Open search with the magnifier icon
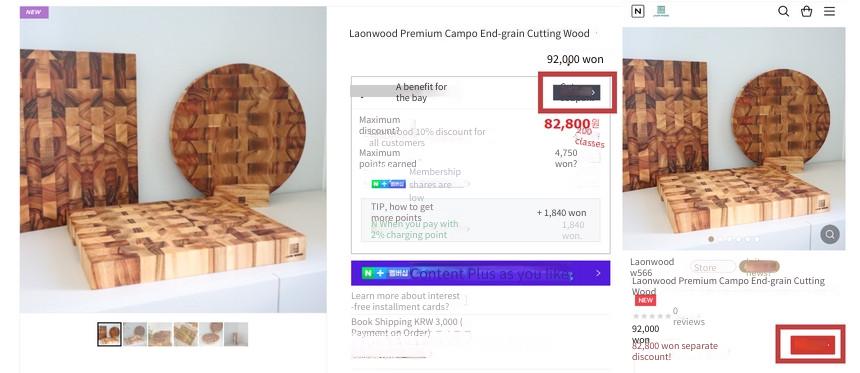This screenshot has height=373, width=860. 784,12
